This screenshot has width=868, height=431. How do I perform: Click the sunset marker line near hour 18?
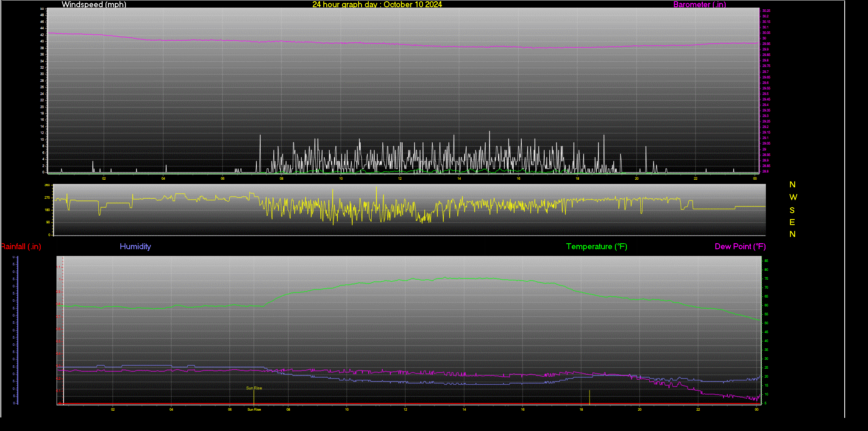click(x=590, y=397)
